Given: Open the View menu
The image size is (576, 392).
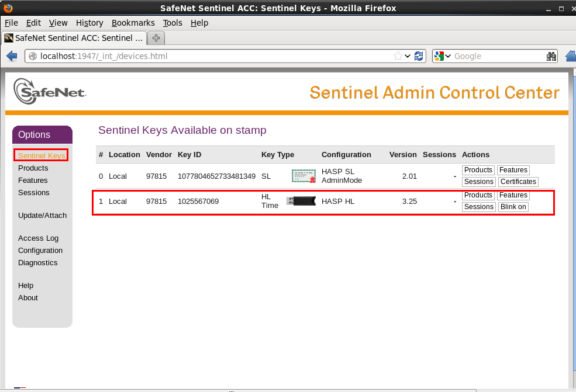Looking at the screenshot, I should pyautogui.click(x=58, y=23).
